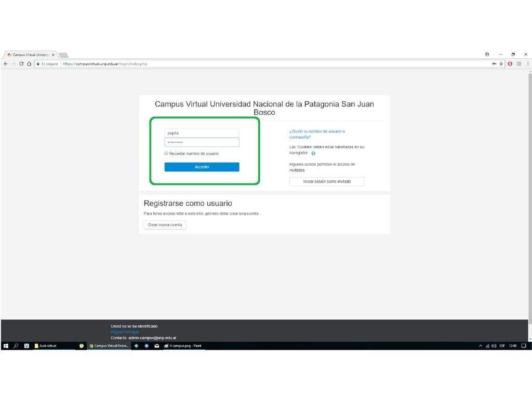Open the Windows Start menu
The height and width of the screenshot is (399, 532).
click(6, 345)
